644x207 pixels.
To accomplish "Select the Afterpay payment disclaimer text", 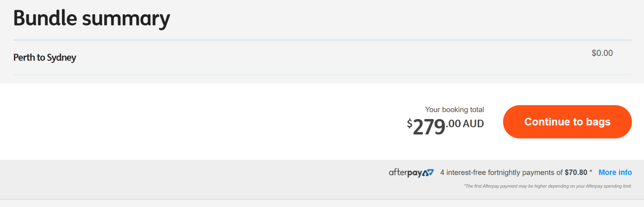I will [x=547, y=186].
